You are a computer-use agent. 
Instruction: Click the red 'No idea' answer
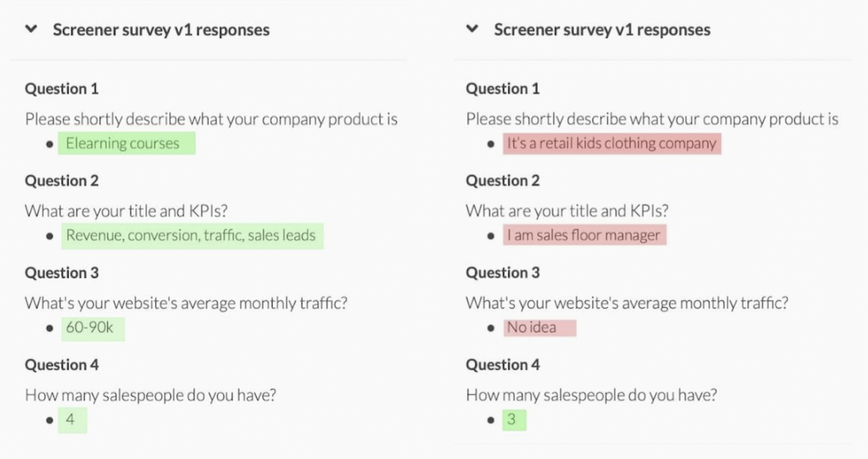click(540, 328)
